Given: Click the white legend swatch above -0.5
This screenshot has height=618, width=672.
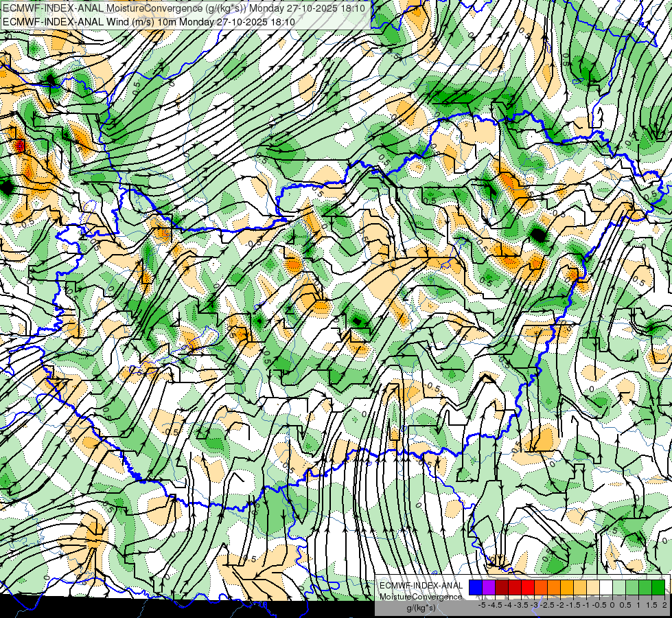Looking at the screenshot, I should click(606, 587).
